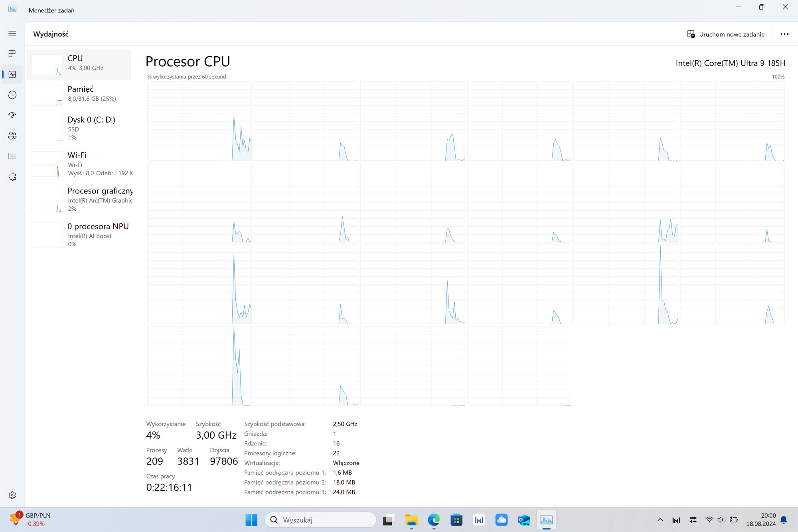Click the Intel(R) Core(TM) Ultra 9 185H label
The height and width of the screenshot is (532, 798).
point(730,63)
